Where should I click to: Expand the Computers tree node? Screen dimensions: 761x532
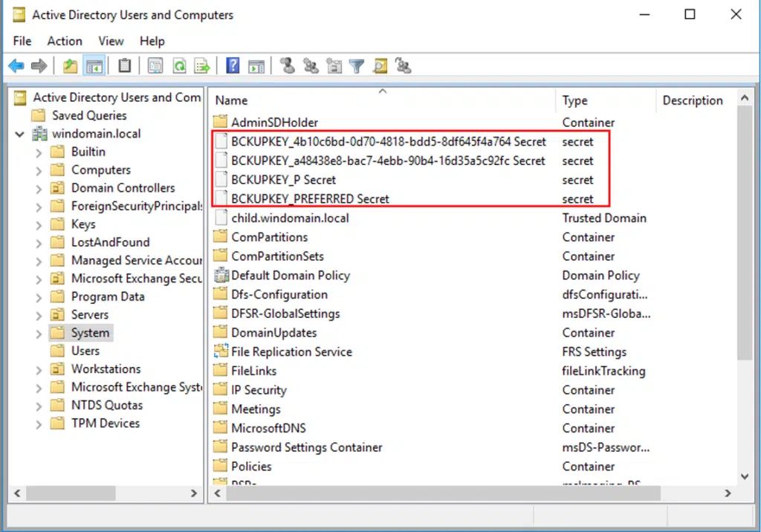tap(39, 171)
